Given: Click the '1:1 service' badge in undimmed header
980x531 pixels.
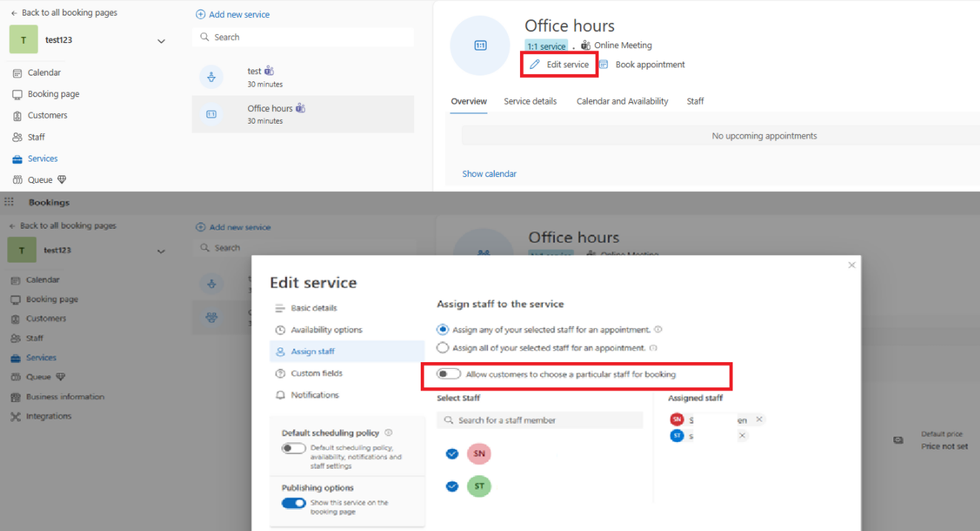Looking at the screenshot, I should click(x=547, y=46).
